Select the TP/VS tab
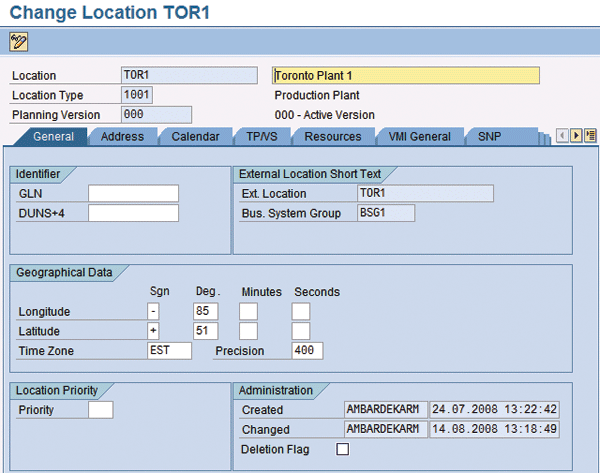The height and width of the screenshot is (473, 600). 262,136
